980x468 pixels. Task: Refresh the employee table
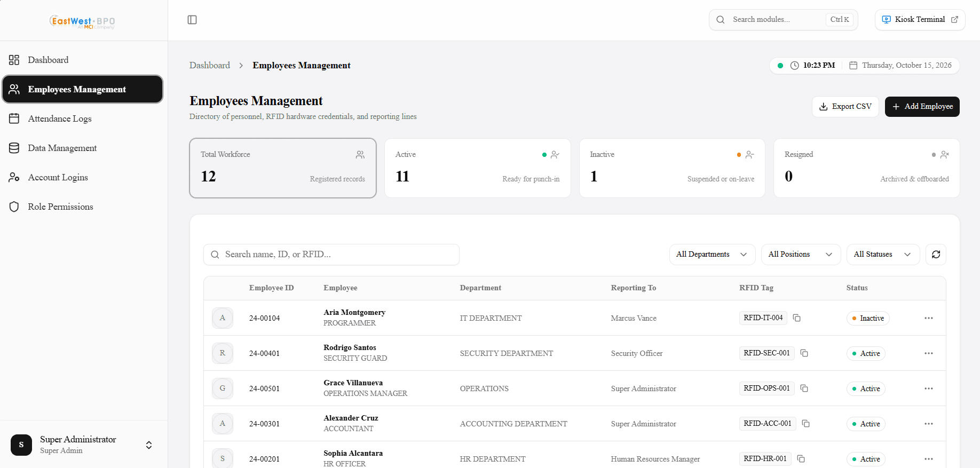tap(936, 255)
